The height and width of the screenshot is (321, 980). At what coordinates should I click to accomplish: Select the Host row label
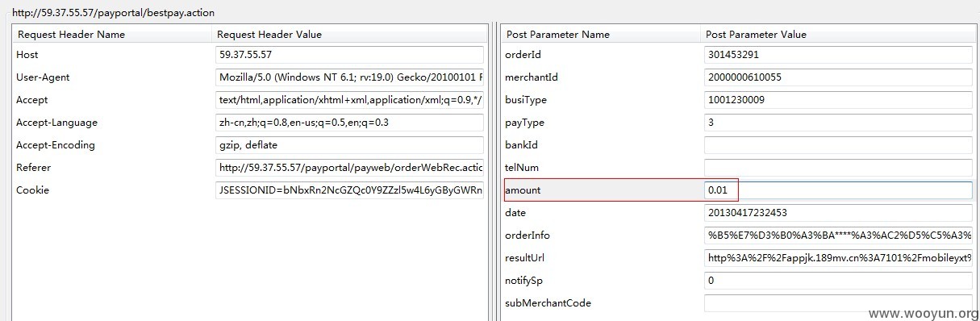tap(27, 55)
